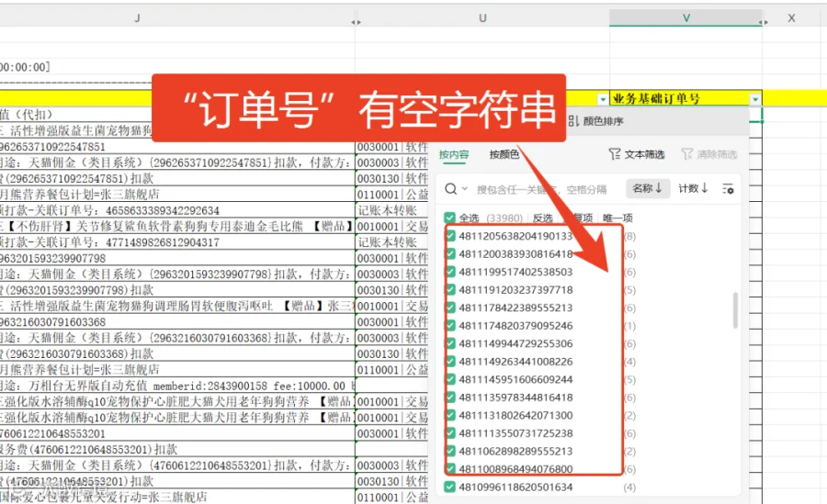Sort filter list by 计数
827x504 pixels.
(693, 188)
